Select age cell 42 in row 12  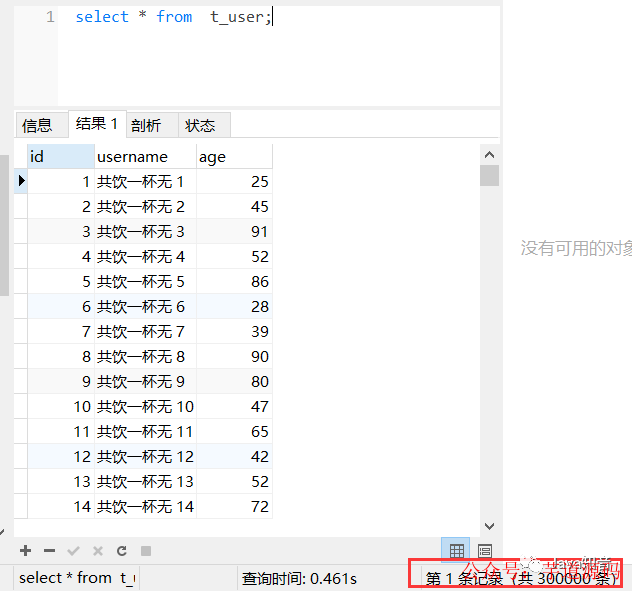tap(234, 456)
